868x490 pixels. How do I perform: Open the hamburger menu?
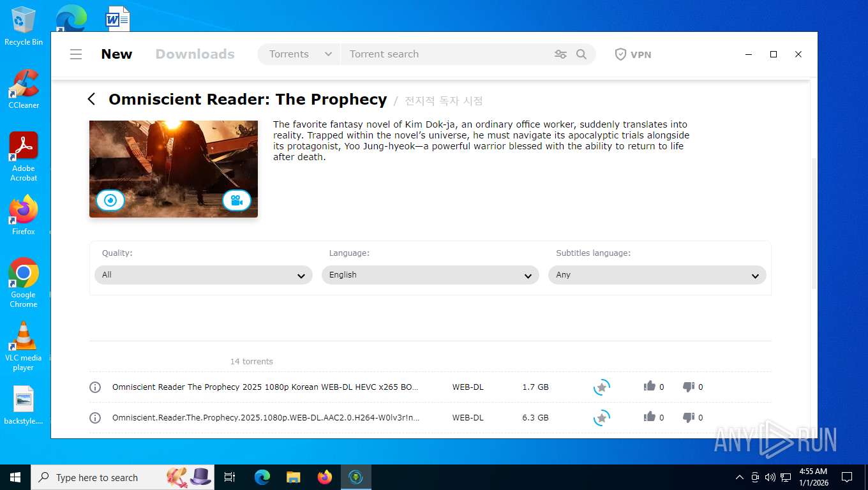[76, 54]
